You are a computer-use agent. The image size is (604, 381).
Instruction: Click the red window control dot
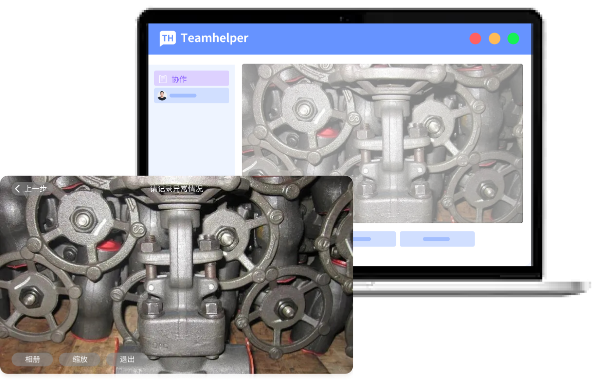(x=475, y=39)
